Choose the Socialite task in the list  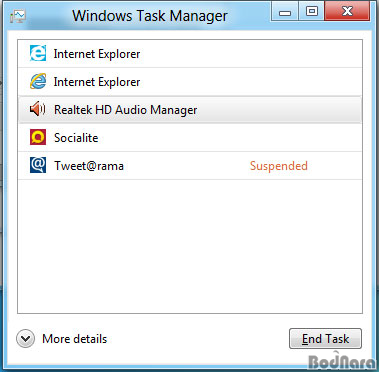[190, 138]
